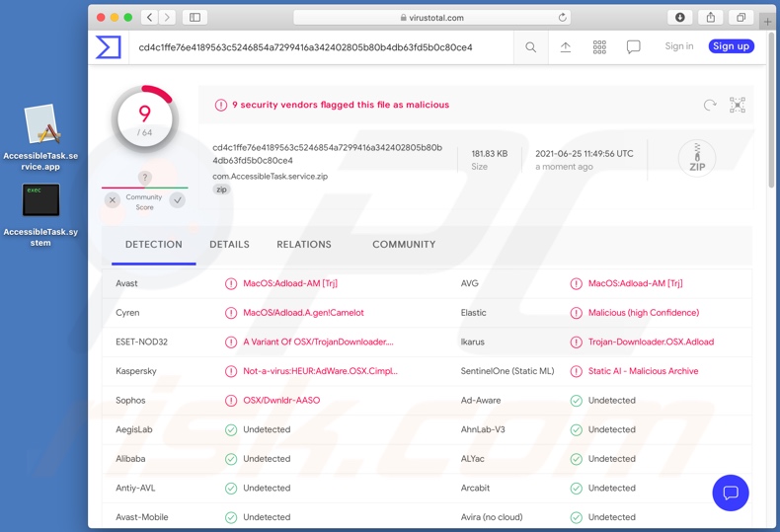The image size is (780, 532).
Task: Click Alibaba vendor name
Action: click(x=130, y=458)
